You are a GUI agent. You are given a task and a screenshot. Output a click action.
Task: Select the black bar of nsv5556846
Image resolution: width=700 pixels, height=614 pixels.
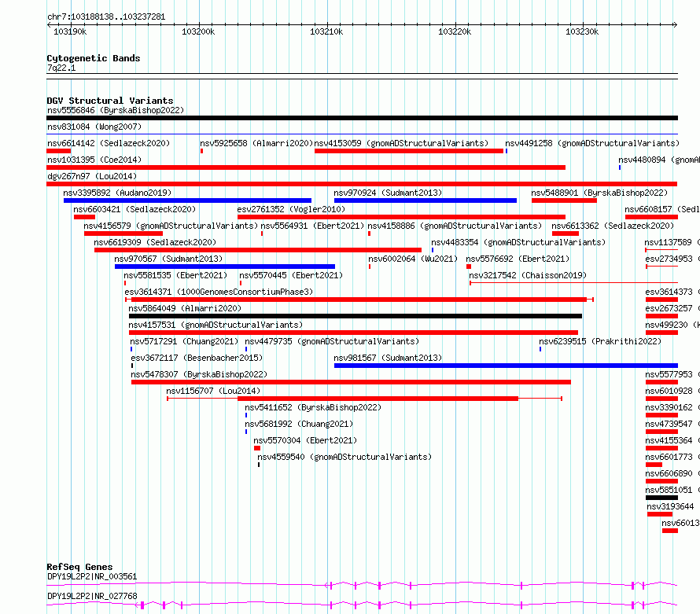[362, 118]
